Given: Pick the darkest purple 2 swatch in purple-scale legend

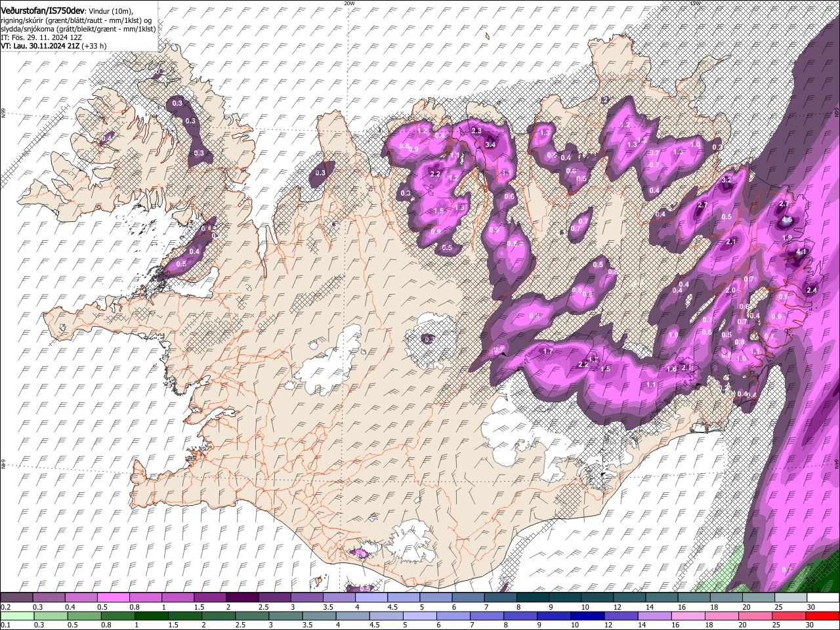Looking at the screenshot, I should click(242, 598).
